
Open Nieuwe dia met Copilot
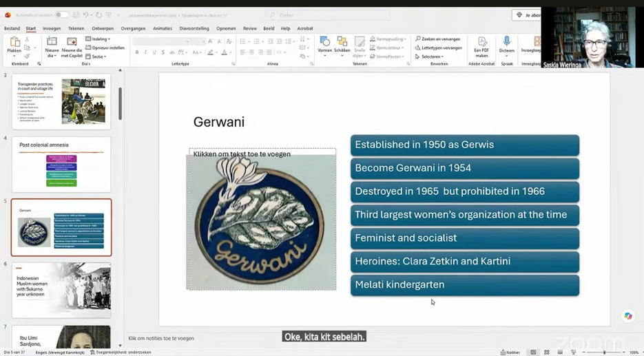click(72, 48)
